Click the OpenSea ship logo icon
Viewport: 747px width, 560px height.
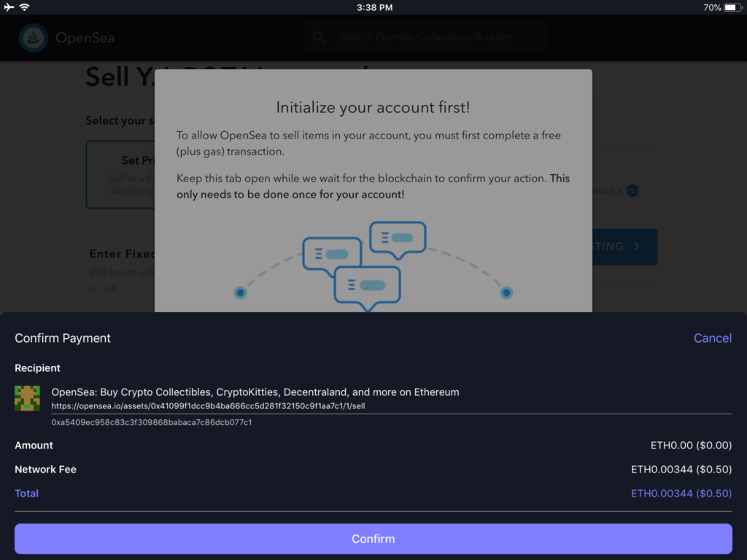(34, 38)
